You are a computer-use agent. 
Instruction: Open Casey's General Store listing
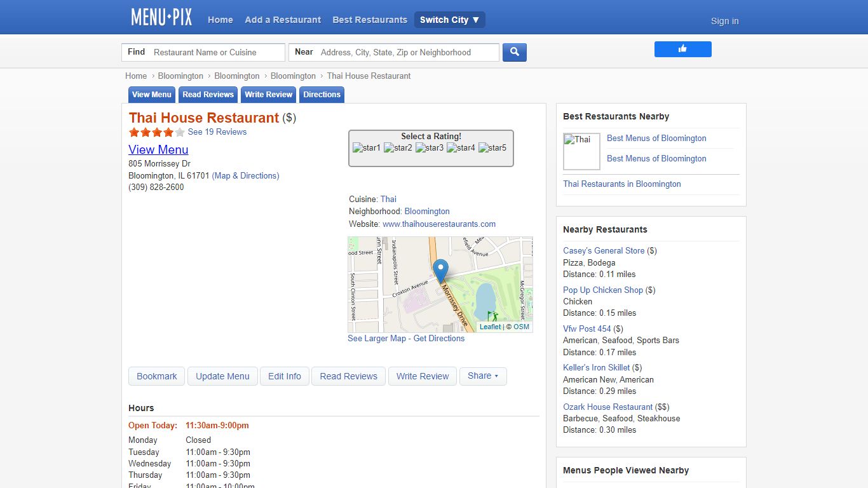point(604,251)
